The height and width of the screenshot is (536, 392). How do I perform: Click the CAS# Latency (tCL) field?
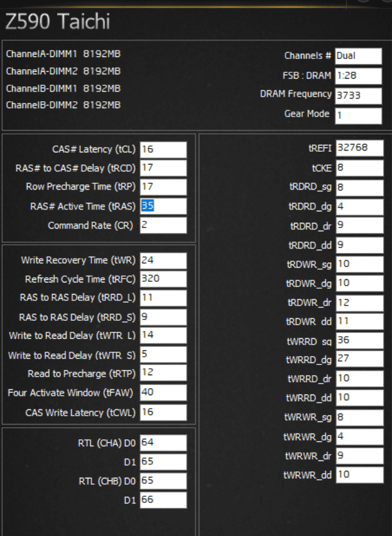click(x=163, y=150)
